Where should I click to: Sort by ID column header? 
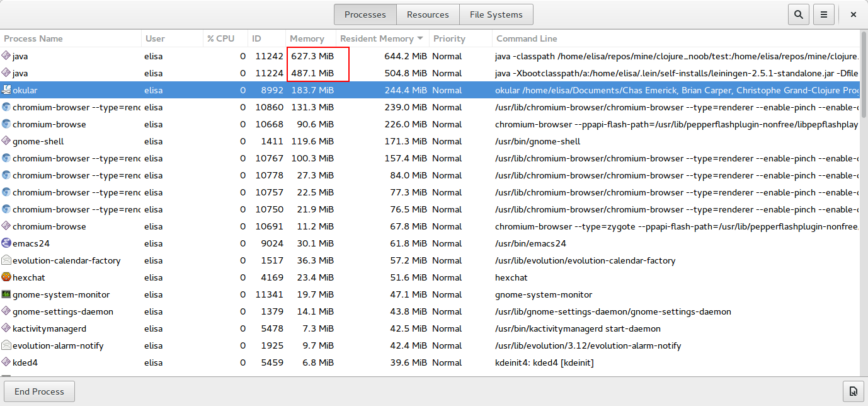(266, 38)
